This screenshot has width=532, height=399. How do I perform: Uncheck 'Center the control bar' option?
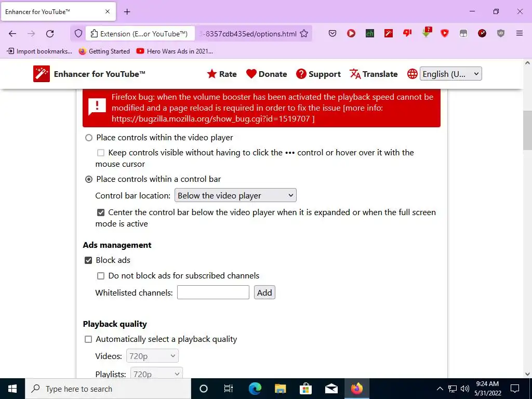tap(101, 212)
